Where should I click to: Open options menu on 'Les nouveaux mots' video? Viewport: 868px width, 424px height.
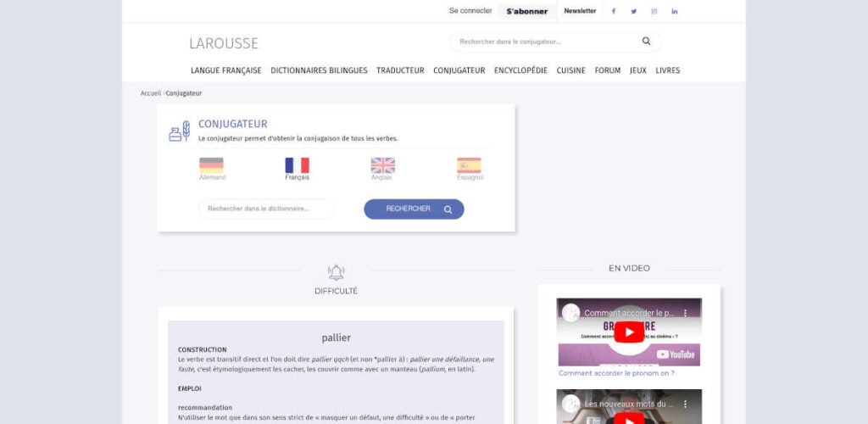(685, 404)
